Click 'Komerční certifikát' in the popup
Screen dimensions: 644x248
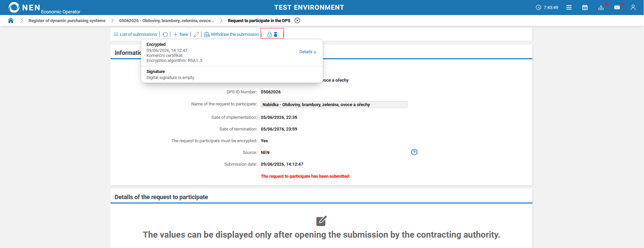tap(165, 56)
